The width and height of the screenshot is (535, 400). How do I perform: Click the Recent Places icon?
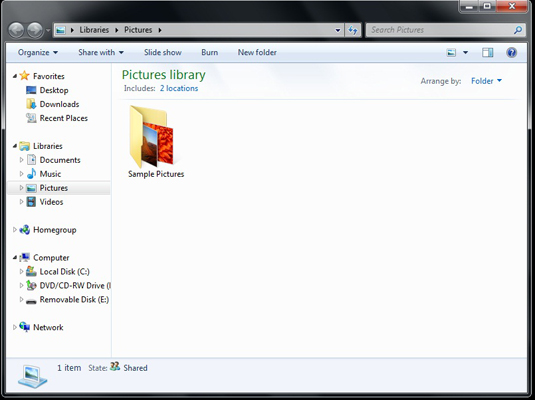31,118
